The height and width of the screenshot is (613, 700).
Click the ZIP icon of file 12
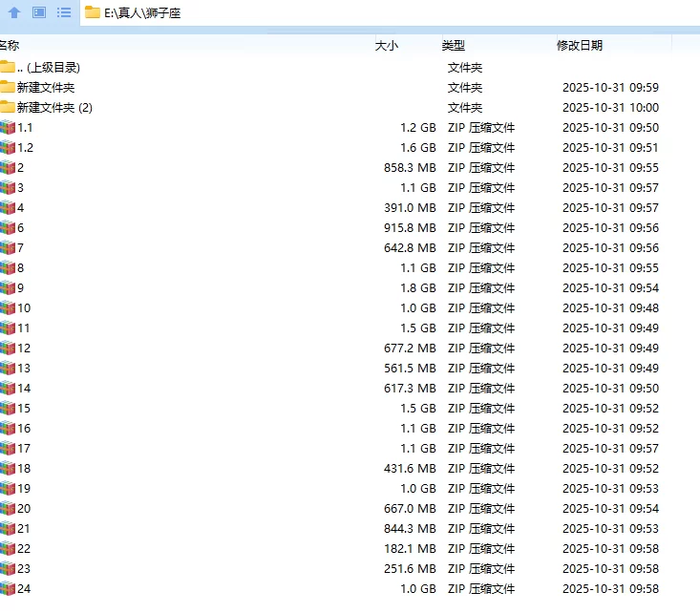point(8,349)
